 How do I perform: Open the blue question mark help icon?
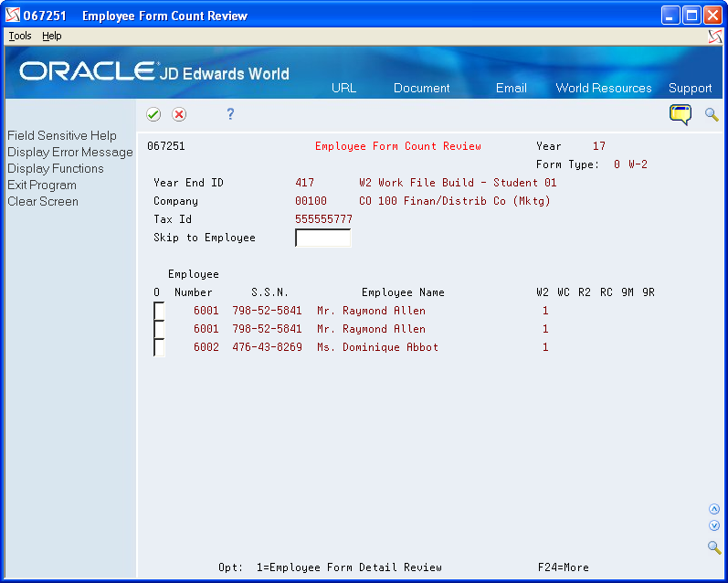tap(230, 114)
